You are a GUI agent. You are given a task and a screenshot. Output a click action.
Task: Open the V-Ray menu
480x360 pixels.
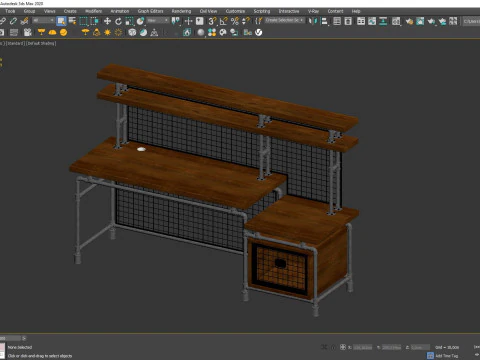point(313,11)
